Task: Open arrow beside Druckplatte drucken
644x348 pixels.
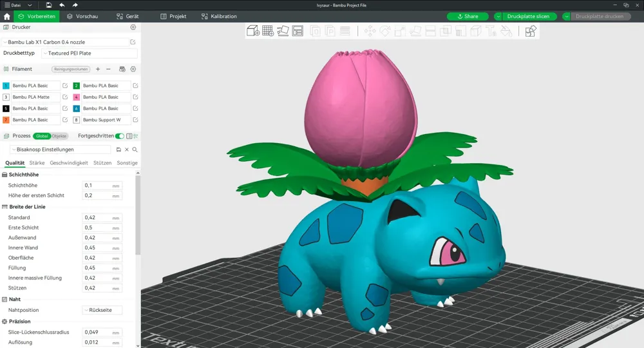Action: 566,17
